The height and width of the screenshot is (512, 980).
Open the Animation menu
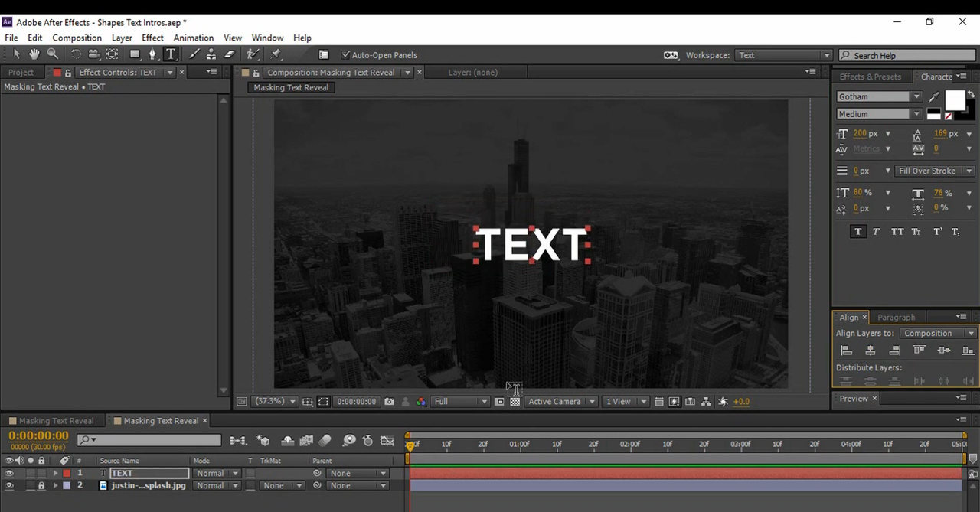click(x=193, y=38)
